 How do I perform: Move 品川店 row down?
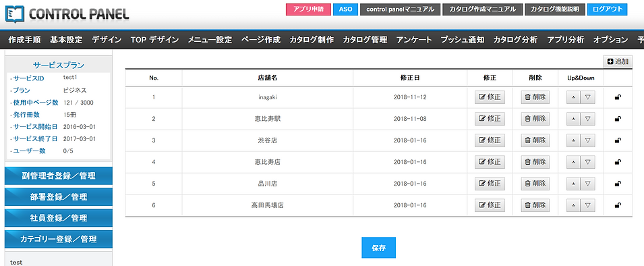pos(588,184)
